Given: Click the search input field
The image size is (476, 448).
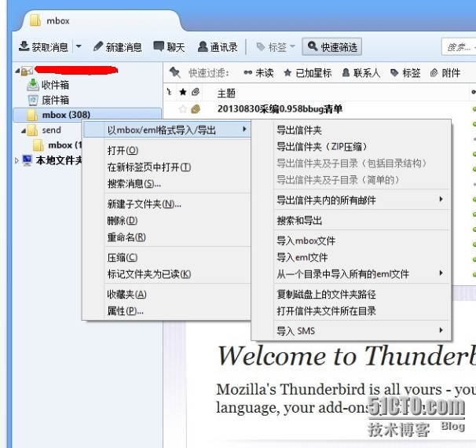Looking at the screenshot, I should [x=459, y=47].
